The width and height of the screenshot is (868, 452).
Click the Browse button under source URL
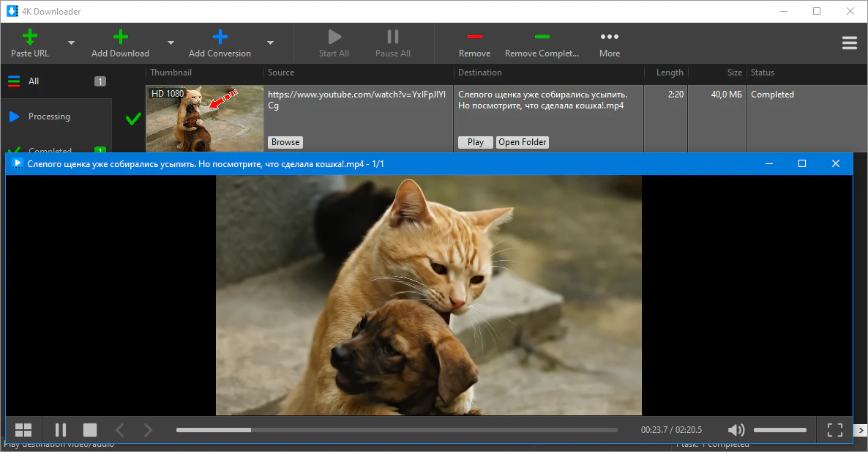285,142
